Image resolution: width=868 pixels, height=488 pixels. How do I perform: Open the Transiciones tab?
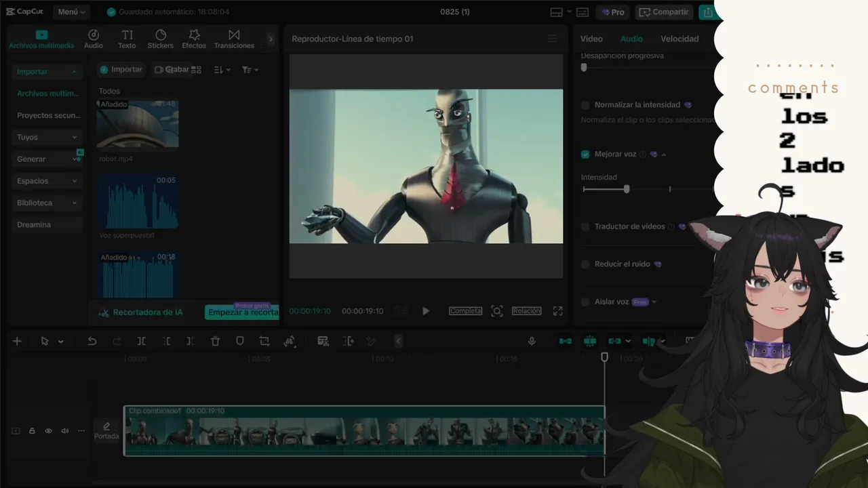(x=234, y=39)
